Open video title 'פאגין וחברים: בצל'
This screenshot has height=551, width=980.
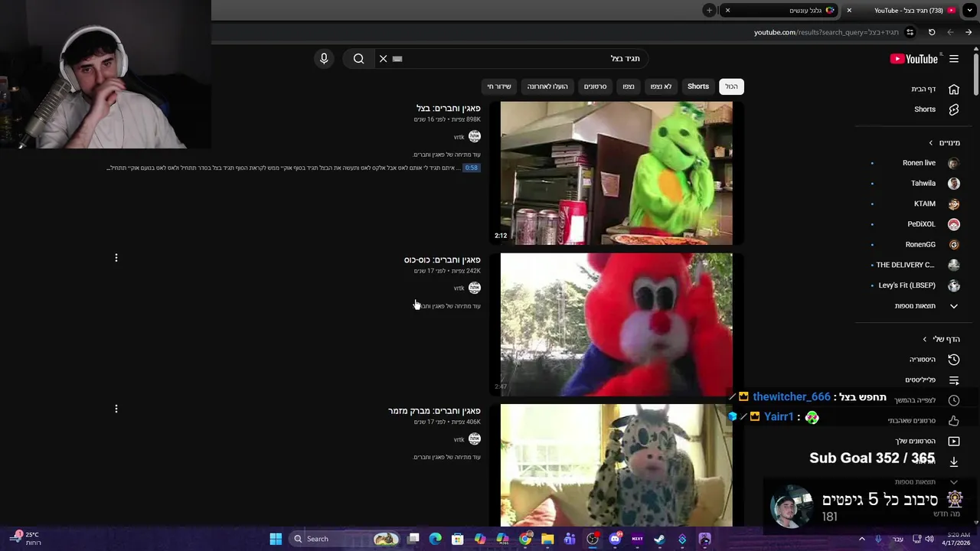click(x=449, y=109)
